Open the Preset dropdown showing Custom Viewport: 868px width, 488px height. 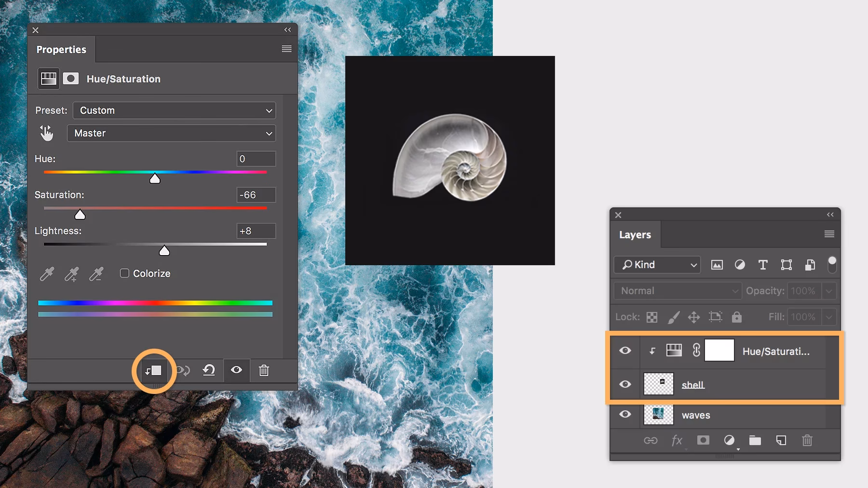pos(174,110)
